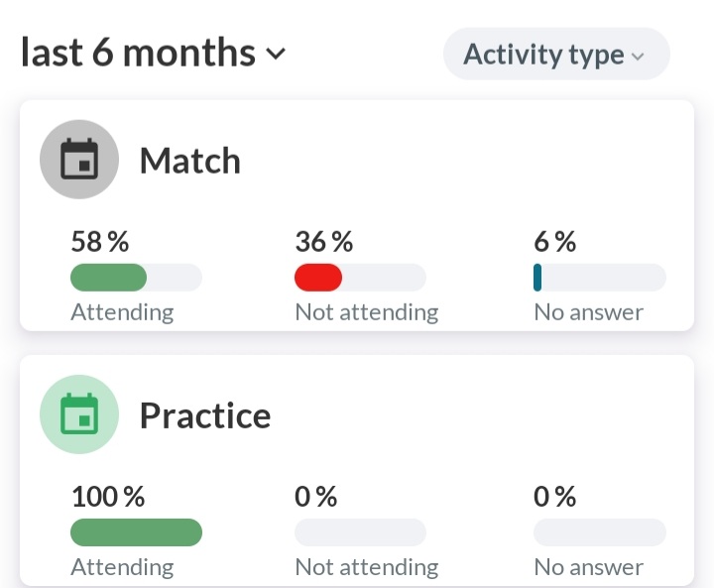The height and width of the screenshot is (588, 714).
Task: Click the grey Match calendar icon
Action: click(79, 160)
